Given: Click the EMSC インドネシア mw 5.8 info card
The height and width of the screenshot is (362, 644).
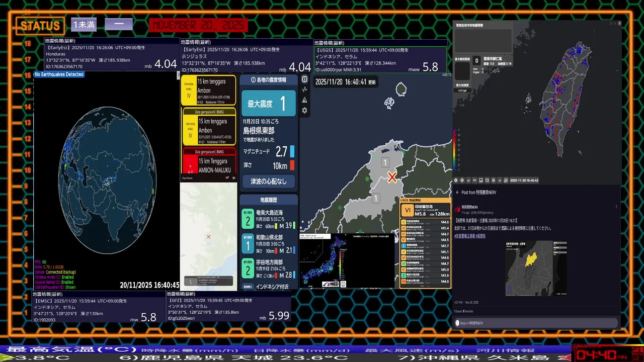Looking at the screenshot, I should pyautogui.click(x=99, y=307).
